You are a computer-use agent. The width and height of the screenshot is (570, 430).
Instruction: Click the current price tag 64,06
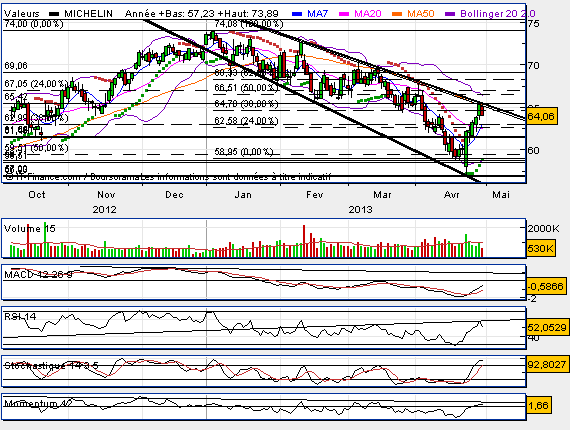541,117
